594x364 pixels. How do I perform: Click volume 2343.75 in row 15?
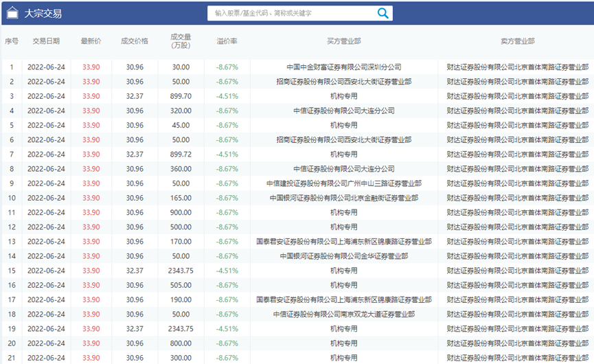pos(181,271)
